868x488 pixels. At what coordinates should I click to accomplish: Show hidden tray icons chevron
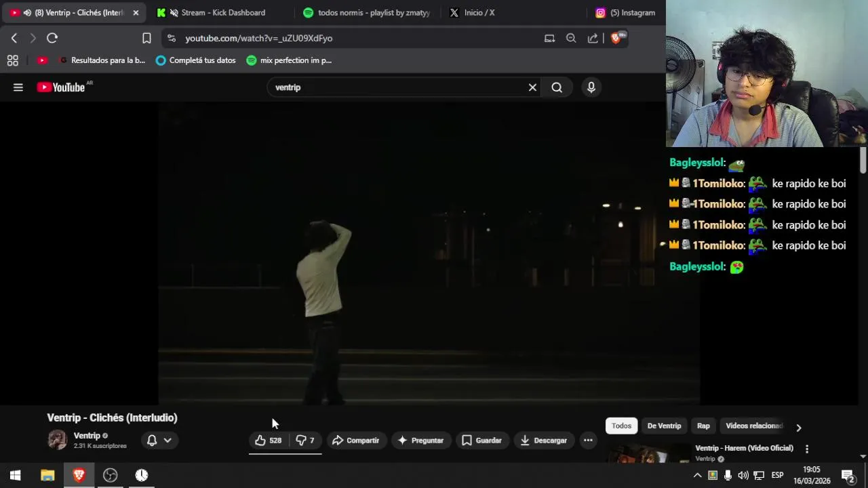(x=697, y=475)
